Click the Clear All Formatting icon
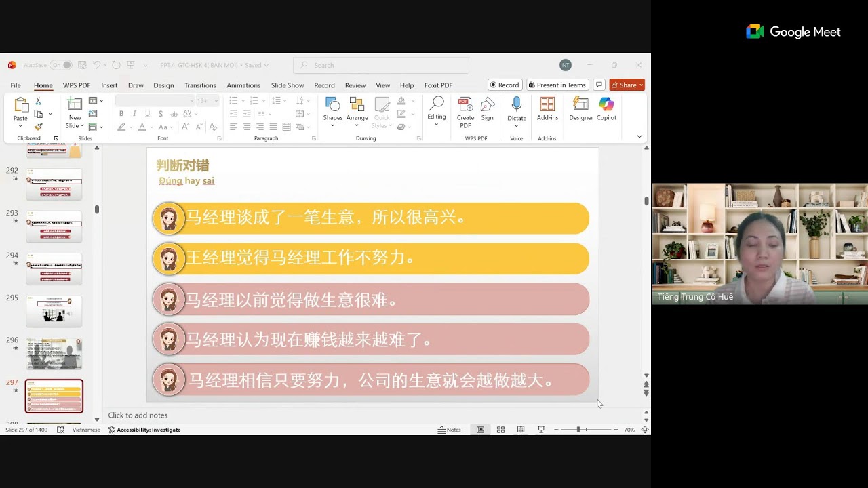The height and width of the screenshot is (488, 868). (x=213, y=127)
